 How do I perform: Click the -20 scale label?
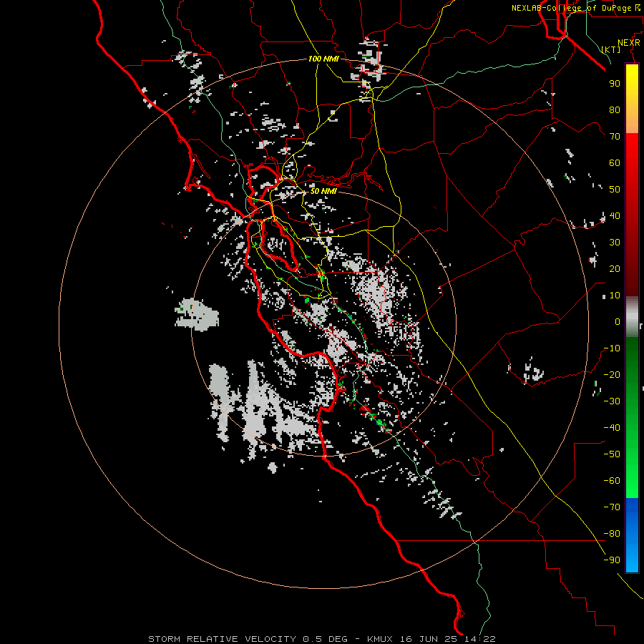click(x=612, y=374)
